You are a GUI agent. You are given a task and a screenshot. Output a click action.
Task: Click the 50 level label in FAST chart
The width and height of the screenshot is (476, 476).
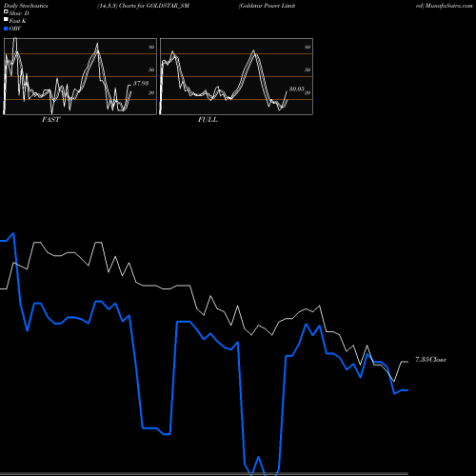point(151,69)
